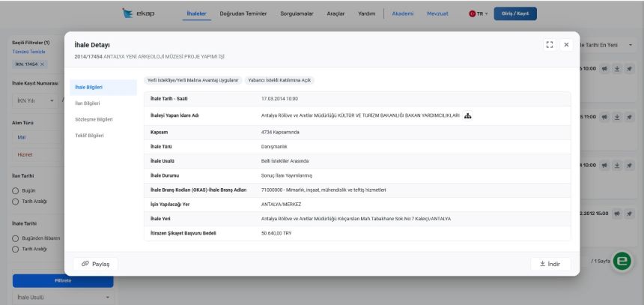This screenshot has height=305, width=644.
Task: Expand the İhale Detayı dialog to fullscreen
Action: 550,45
